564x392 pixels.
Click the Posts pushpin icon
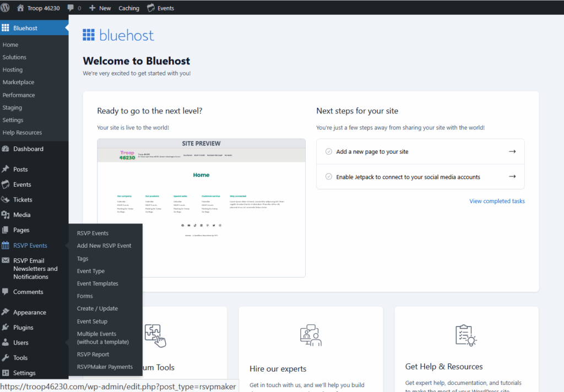pyautogui.click(x=6, y=169)
